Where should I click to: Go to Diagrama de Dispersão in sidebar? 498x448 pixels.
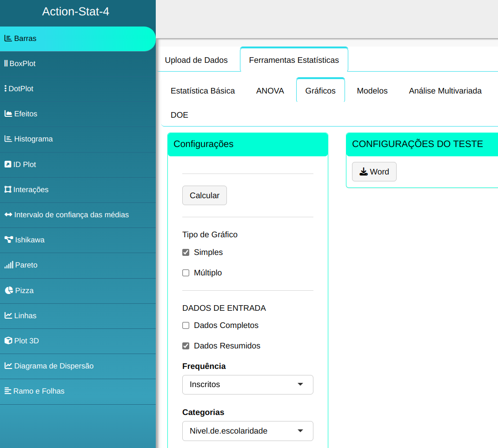(53, 366)
